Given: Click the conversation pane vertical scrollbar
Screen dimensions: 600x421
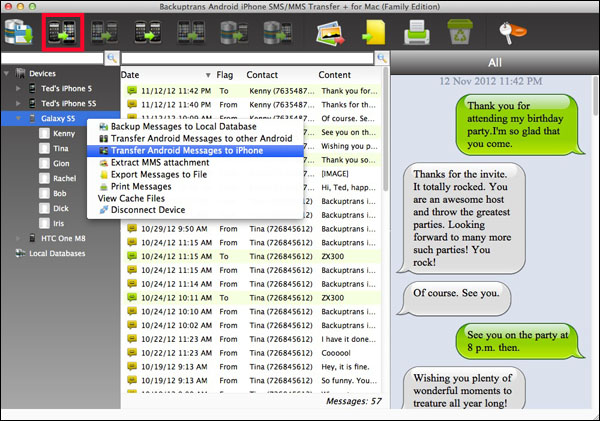Looking at the screenshot, I should (x=595, y=96).
